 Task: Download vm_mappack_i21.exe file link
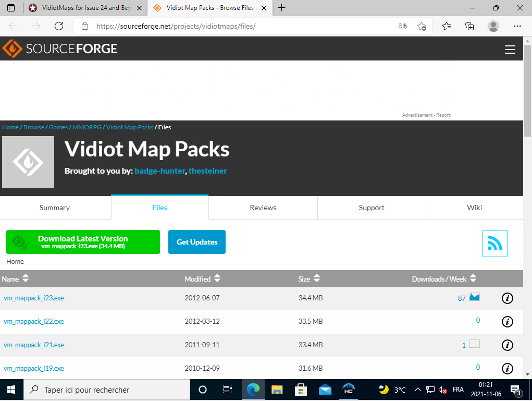click(33, 345)
